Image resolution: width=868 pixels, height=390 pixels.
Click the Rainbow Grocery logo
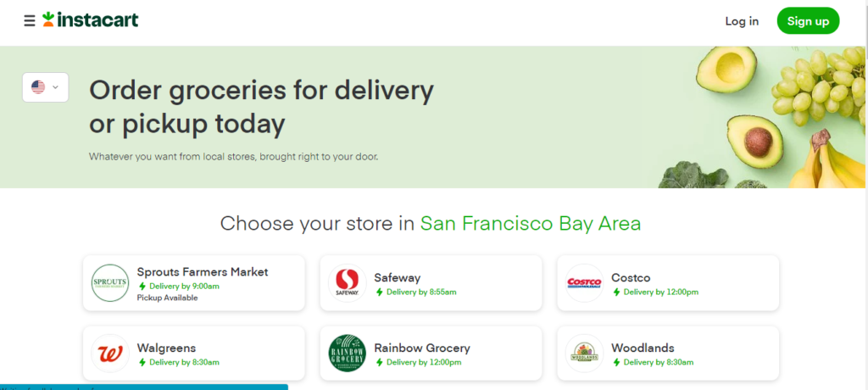pos(348,353)
